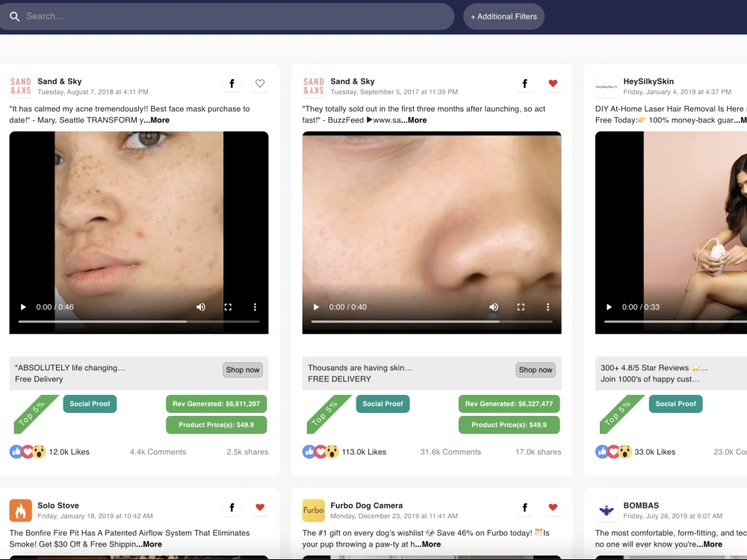The width and height of the screenshot is (747, 560).
Task: Open more options on the 0:40 video
Action: point(548,307)
